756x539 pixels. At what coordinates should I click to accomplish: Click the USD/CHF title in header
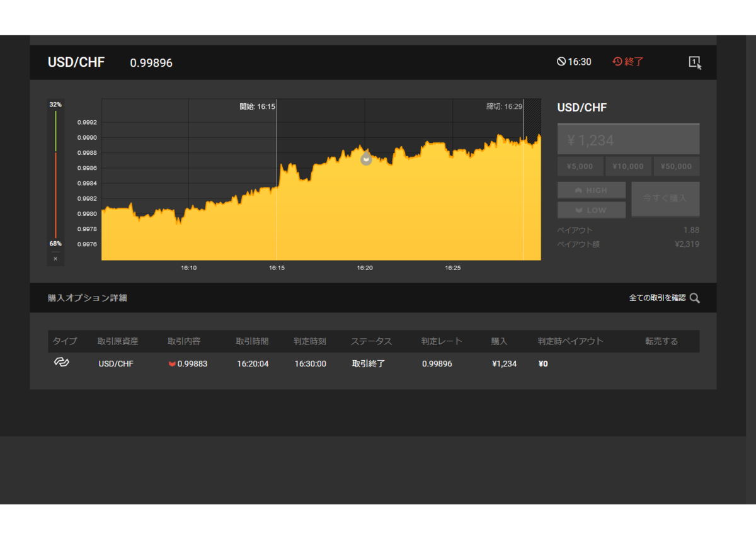[x=76, y=62]
